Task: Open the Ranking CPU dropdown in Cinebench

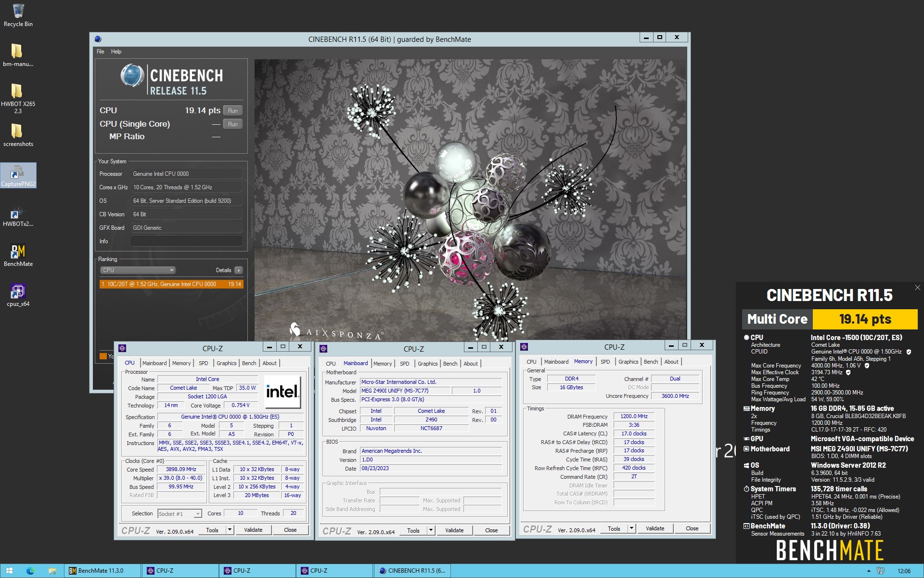Action: point(138,270)
